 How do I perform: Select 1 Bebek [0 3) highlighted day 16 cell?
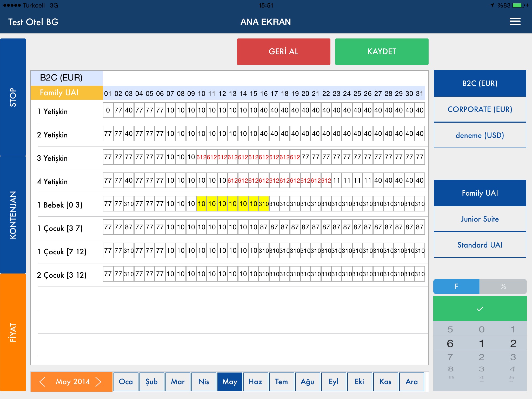264,204
